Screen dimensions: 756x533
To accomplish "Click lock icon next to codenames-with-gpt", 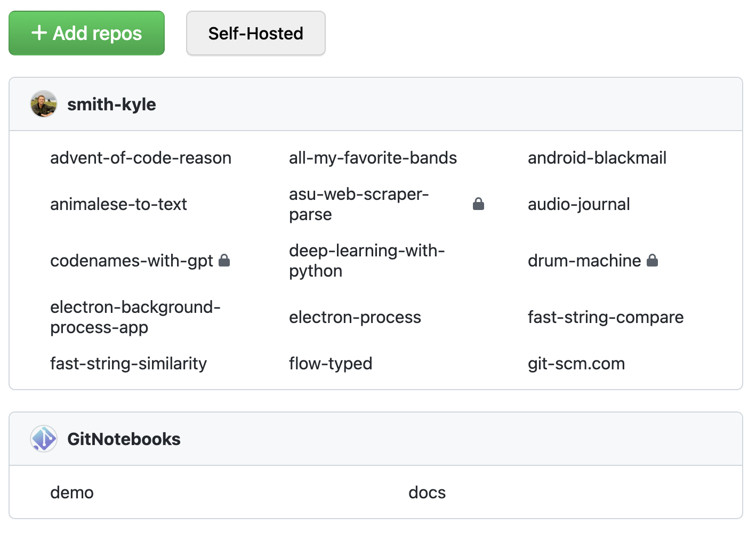I will coord(224,261).
